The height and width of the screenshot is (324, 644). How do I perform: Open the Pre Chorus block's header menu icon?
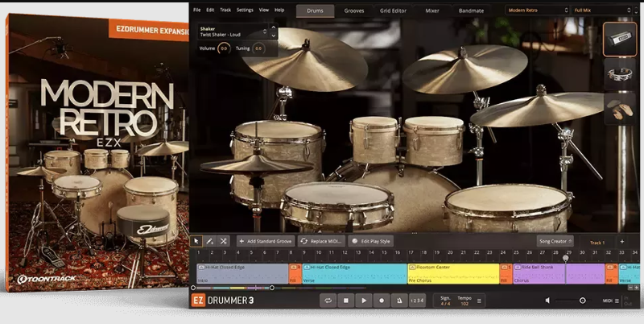point(412,268)
